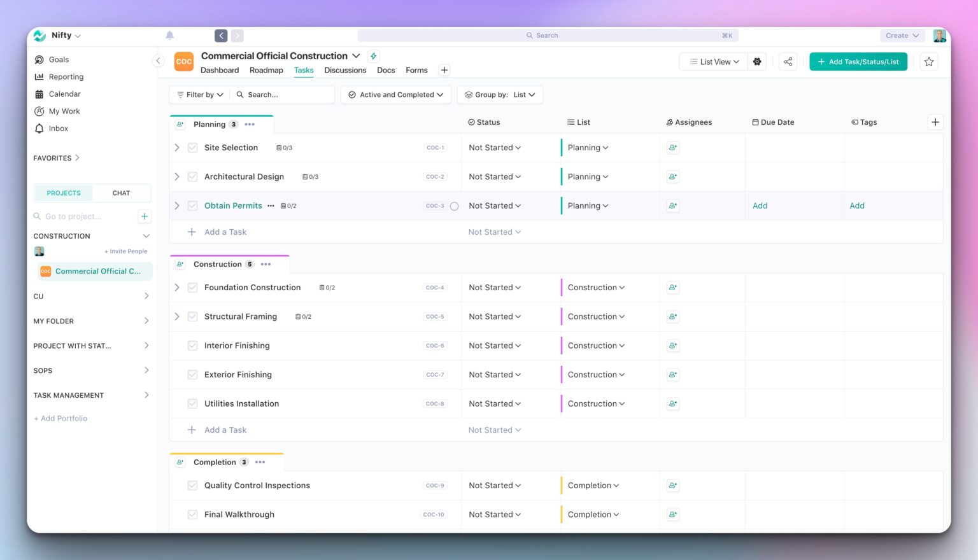Open the Discussions tab
This screenshot has height=560, width=978.
tap(344, 71)
